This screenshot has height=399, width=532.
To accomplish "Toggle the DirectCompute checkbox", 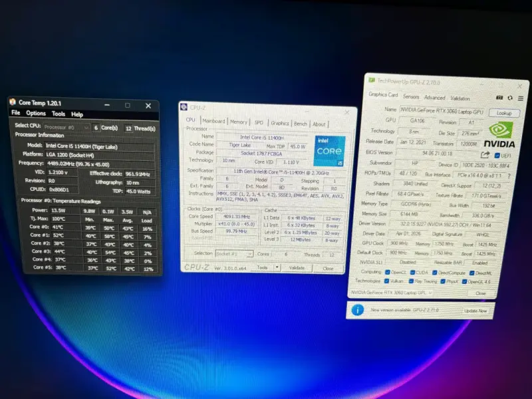I will click(435, 273).
